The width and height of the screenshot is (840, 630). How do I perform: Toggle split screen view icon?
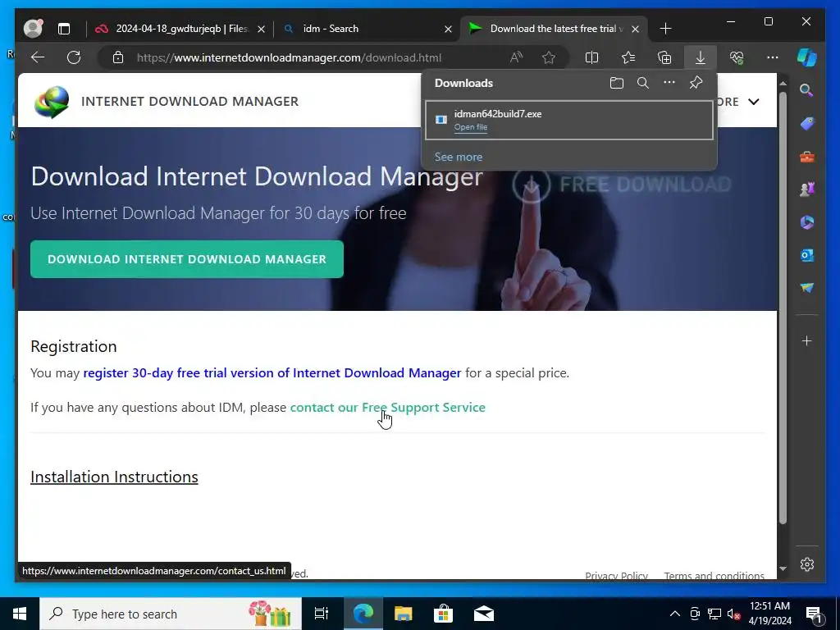591,57
